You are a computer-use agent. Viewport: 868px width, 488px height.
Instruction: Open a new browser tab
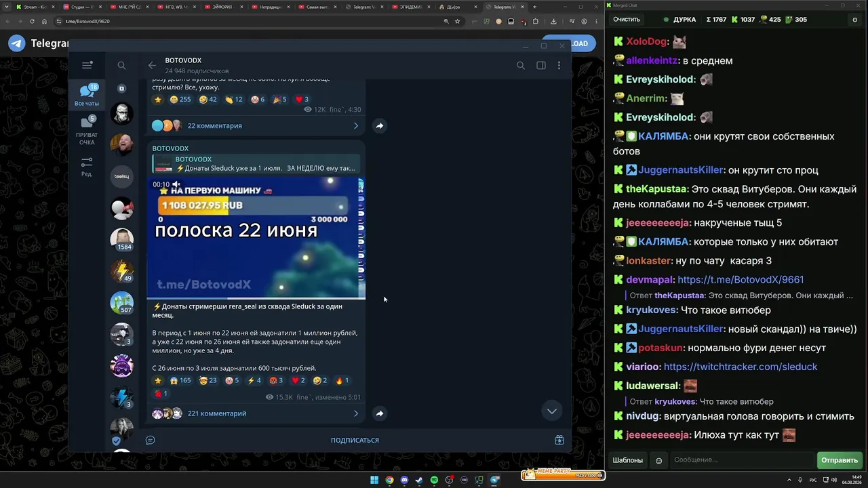[x=534, y=7]
